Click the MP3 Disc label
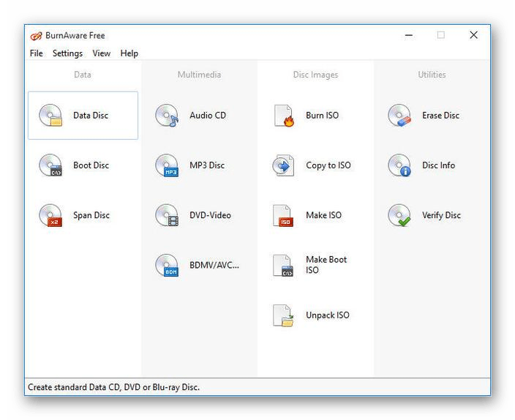 207,165
